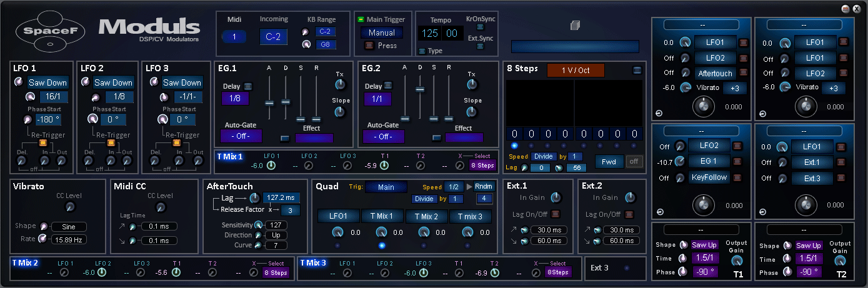Click the Quad LFO1 level knob

[x=337, y=232]
